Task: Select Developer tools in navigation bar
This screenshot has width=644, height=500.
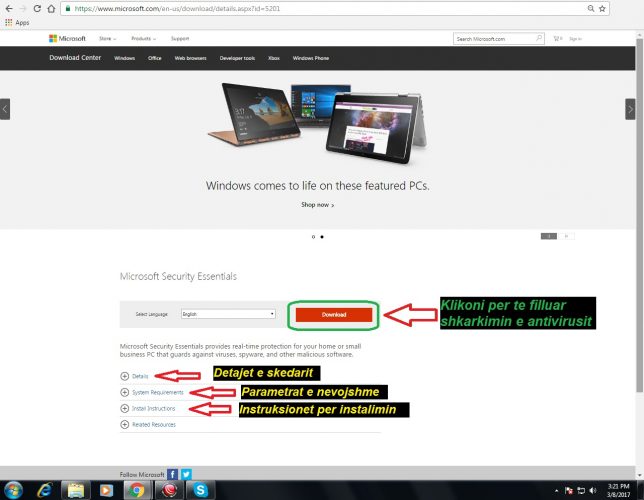Action: click(237, 58)
